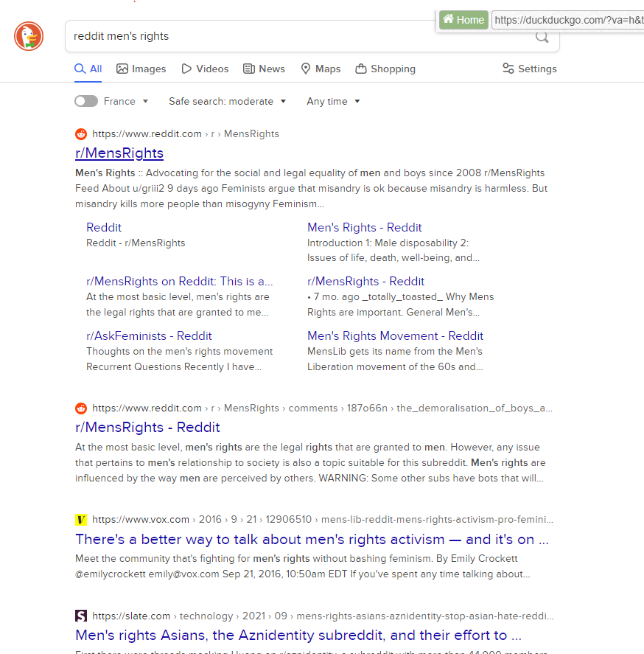644x654 pixels.
Task: Open the large 'r/MensRights - Reddit' result title
Action: pyautogui.click(x=147, y=427)
